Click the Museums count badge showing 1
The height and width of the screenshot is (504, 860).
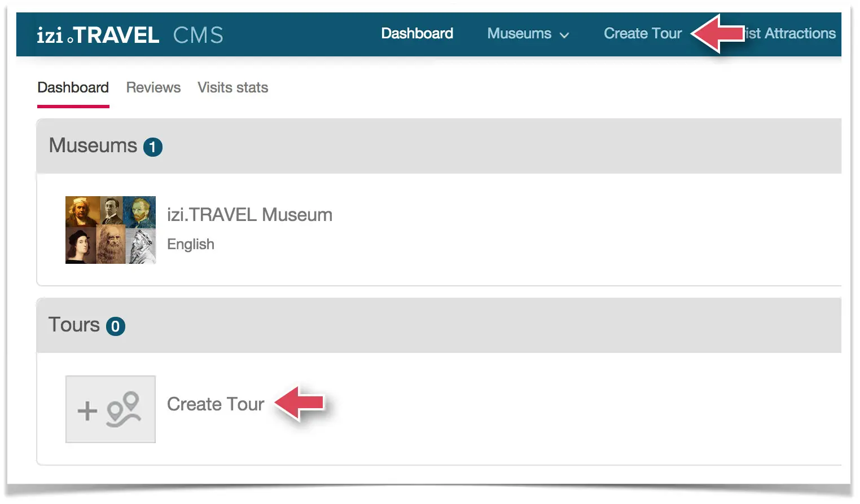pos(152,147)
